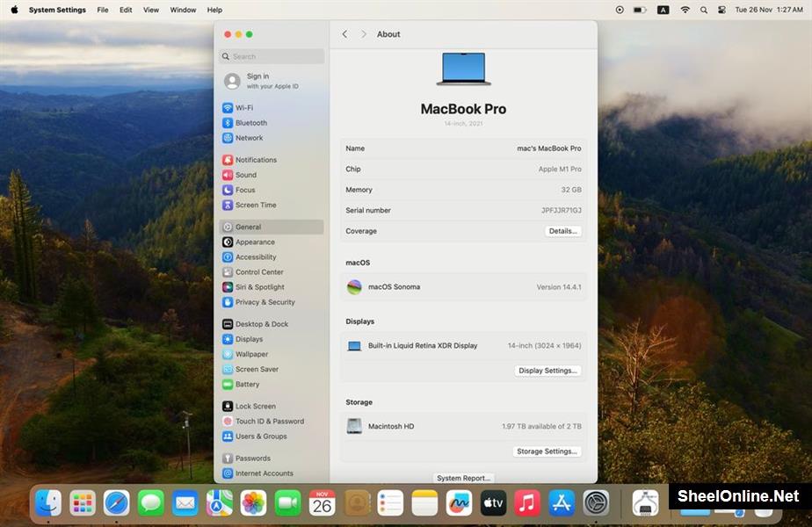Open Launchpad from the Dock
Image resolution: width=812 pixels, height=527 pixels.
pyautogui.click(x=83, y=503)
